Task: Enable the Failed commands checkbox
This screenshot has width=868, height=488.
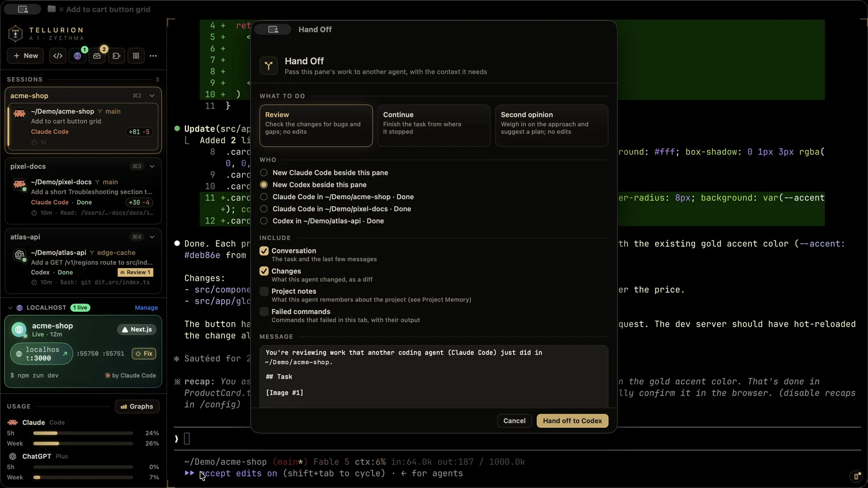Action: [264, 312]
